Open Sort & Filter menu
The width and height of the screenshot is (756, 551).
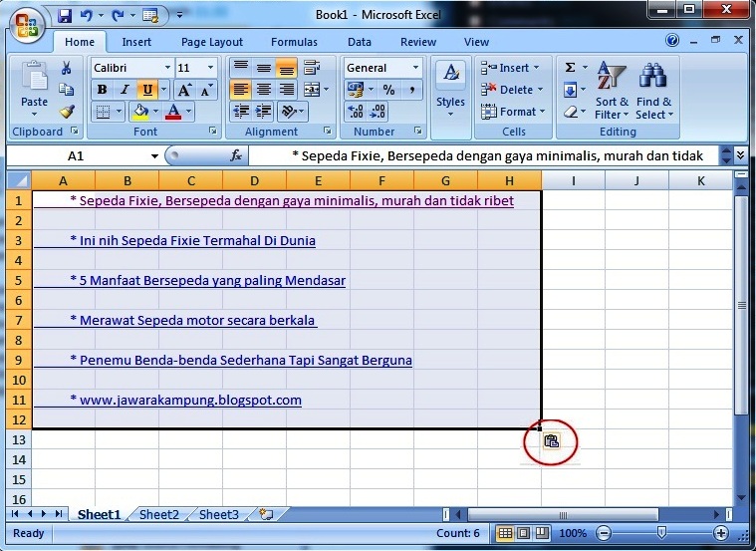612,91
